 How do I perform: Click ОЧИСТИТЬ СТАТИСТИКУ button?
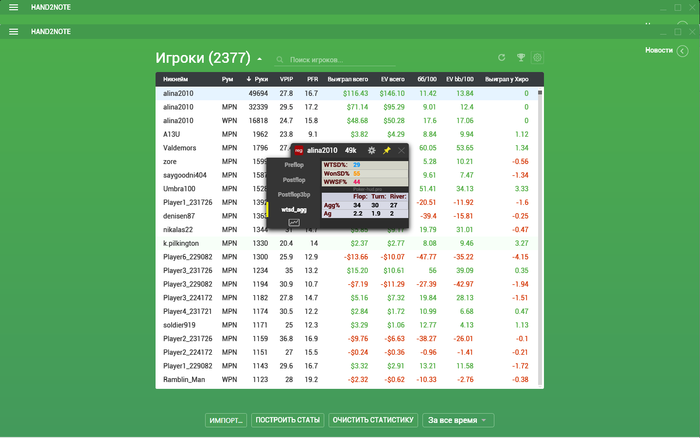tap(373, 420)
